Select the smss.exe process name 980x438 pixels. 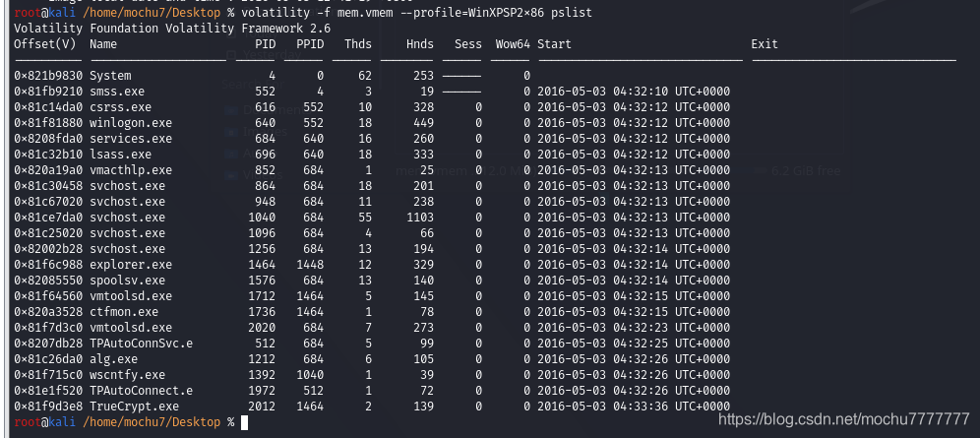coord(117,92)
